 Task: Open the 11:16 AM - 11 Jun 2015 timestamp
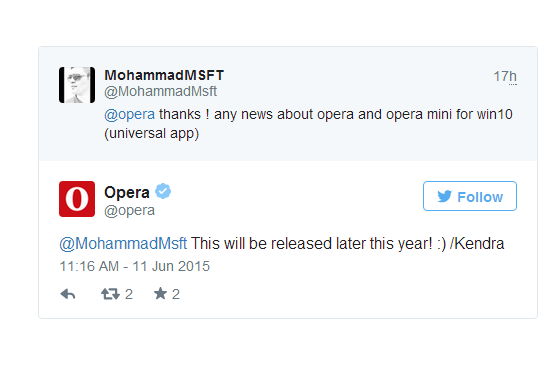[x=135, y=266]
